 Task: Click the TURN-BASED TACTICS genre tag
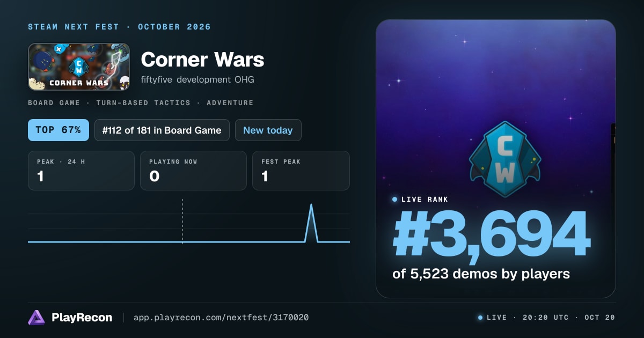coord(143,102)
